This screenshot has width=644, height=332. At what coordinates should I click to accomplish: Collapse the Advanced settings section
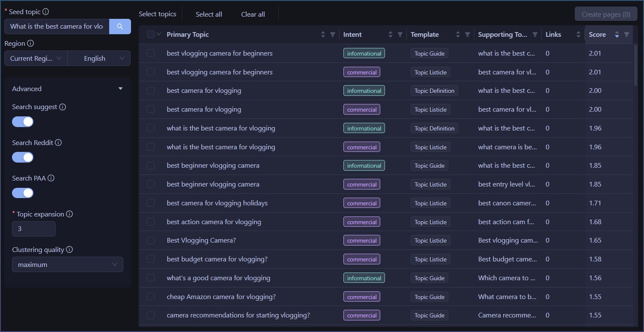(120, 89)
